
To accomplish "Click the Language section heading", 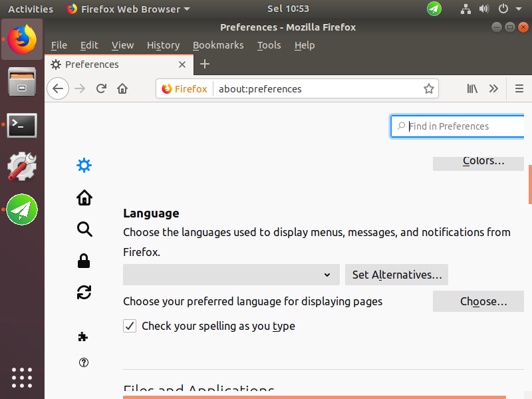I will tap(151, 213).
